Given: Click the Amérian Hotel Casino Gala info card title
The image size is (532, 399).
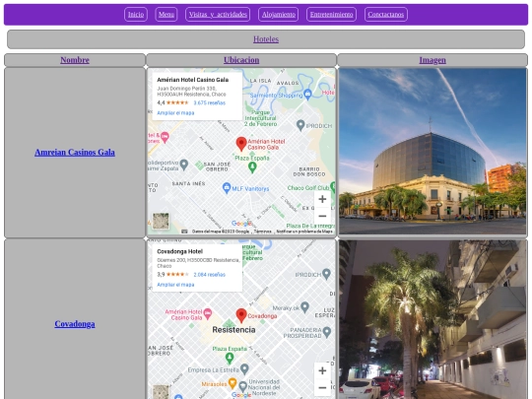Looking at the screenshot, I should [x=193, y=80].
